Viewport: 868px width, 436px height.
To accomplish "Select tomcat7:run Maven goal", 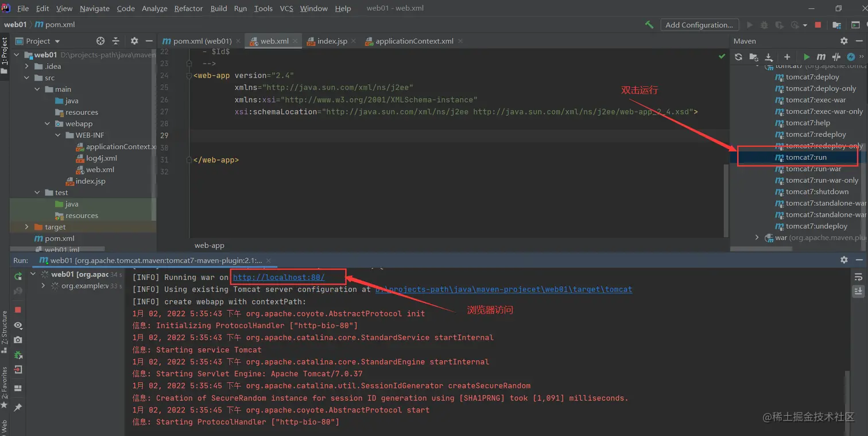I will click(x=806, y=157).
